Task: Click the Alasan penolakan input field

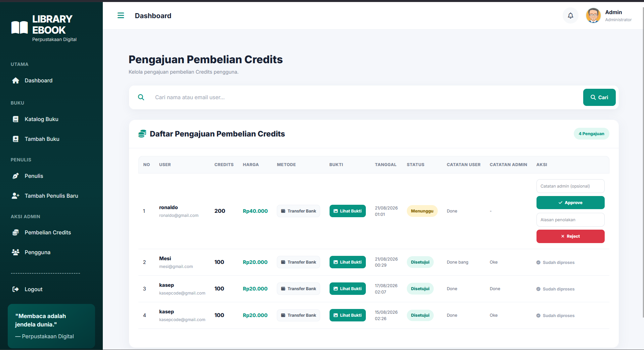Action: coord(570,220)
